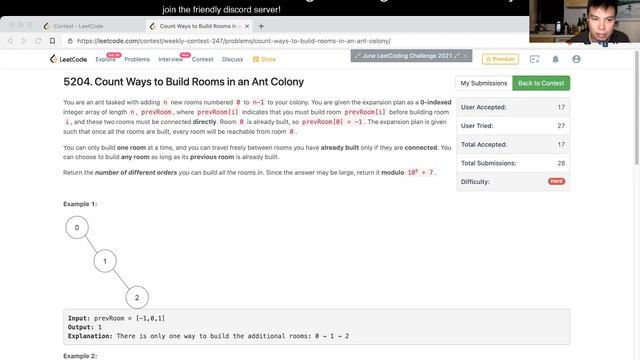640x360 pixels.
Task: Click the User Tried row
Action: click(513, 126)
